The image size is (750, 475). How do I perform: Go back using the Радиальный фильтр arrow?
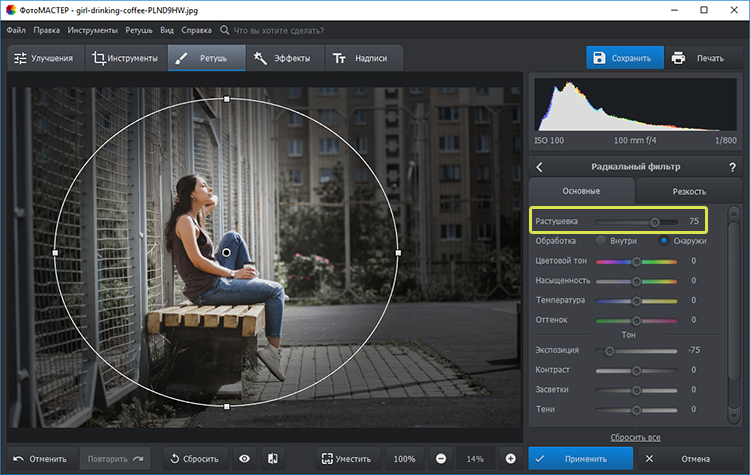pos(540,167)
